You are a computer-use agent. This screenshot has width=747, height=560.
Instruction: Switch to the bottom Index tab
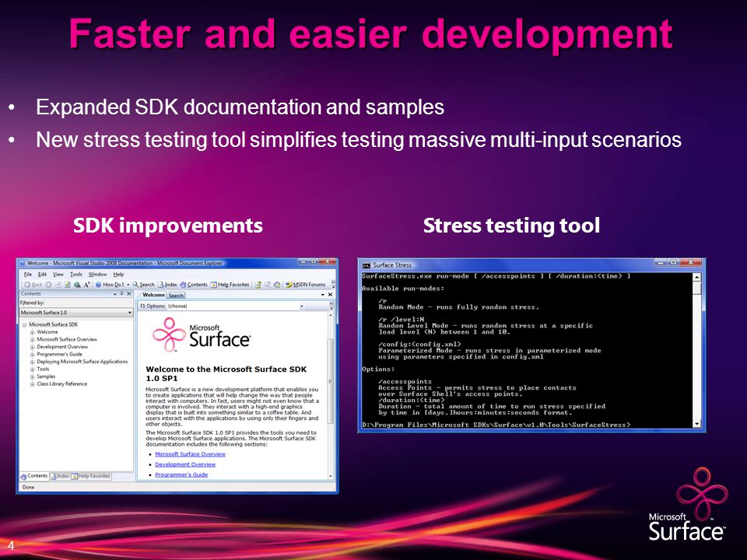point(60,476)
